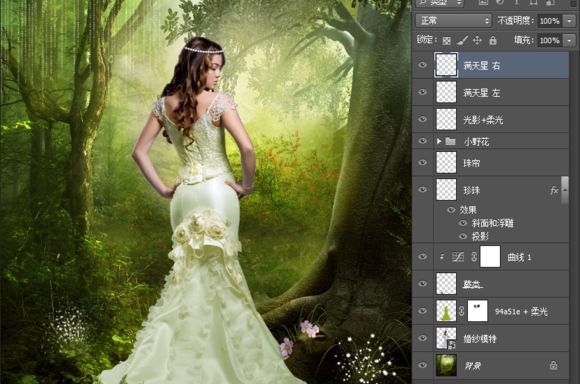The image size is (580, 384).
Task: Click the 小野花 group name
Action: [476, 142]
